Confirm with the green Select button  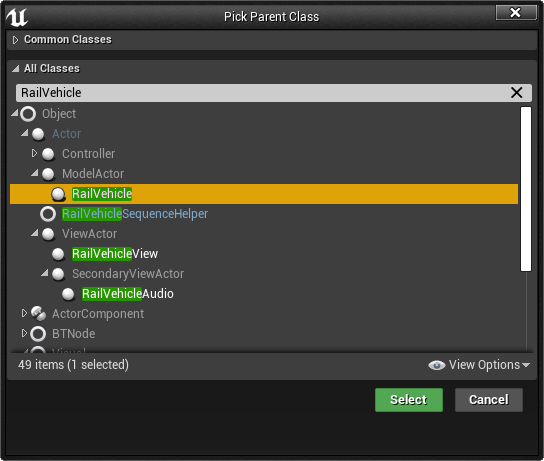point(409,400)
